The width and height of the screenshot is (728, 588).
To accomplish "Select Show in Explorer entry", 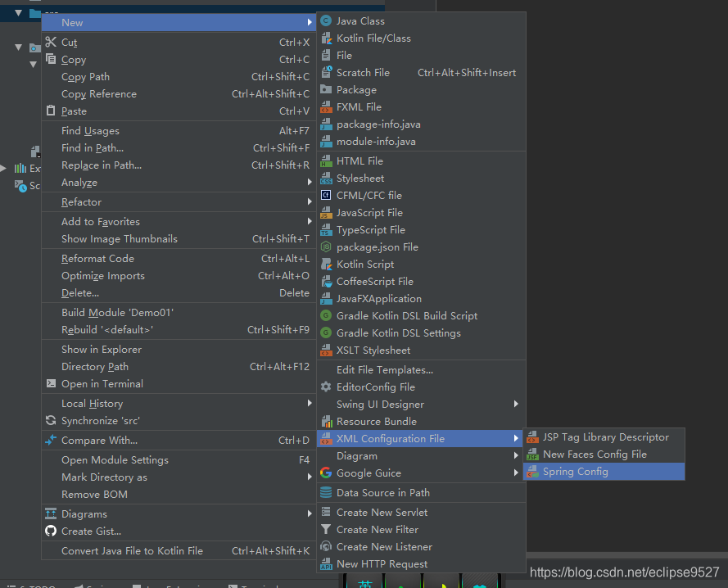I will pyautogui.click(x=179, y=349).
